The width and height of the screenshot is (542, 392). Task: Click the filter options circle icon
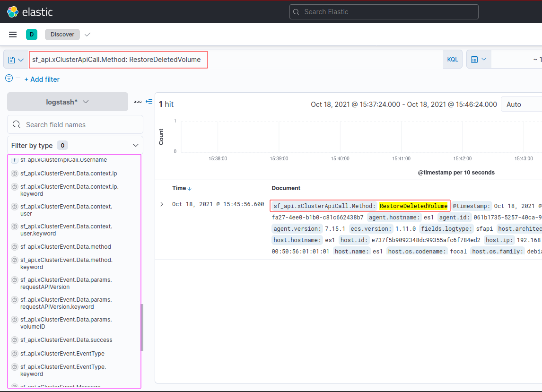(x=9, y=78)
